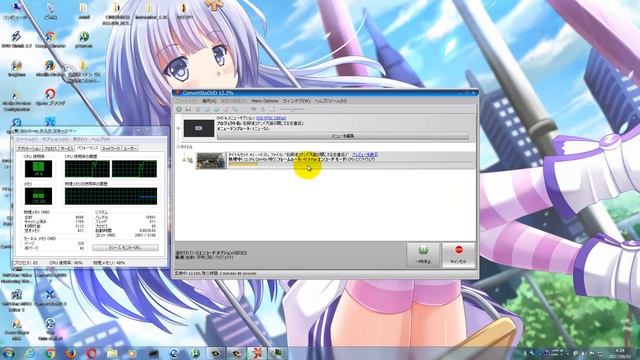Click the black DVD menu preview thumbnail

coord(198,128)
